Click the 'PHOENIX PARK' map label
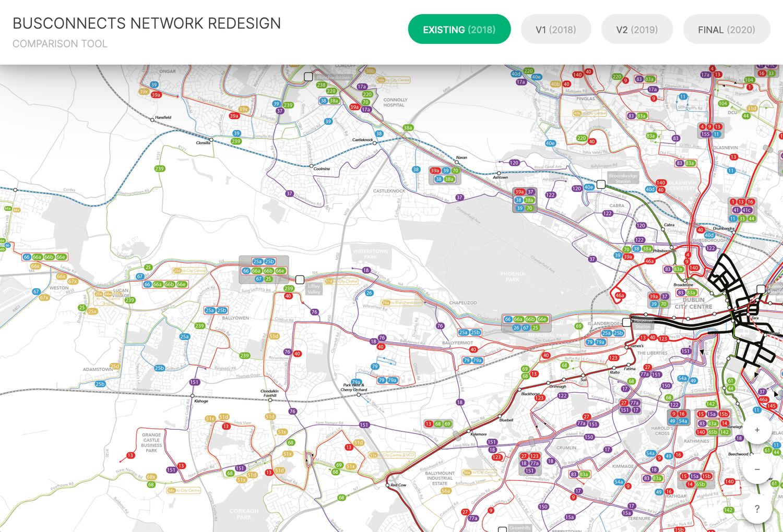This screenshot has height=532, width=783. (513, 276)
